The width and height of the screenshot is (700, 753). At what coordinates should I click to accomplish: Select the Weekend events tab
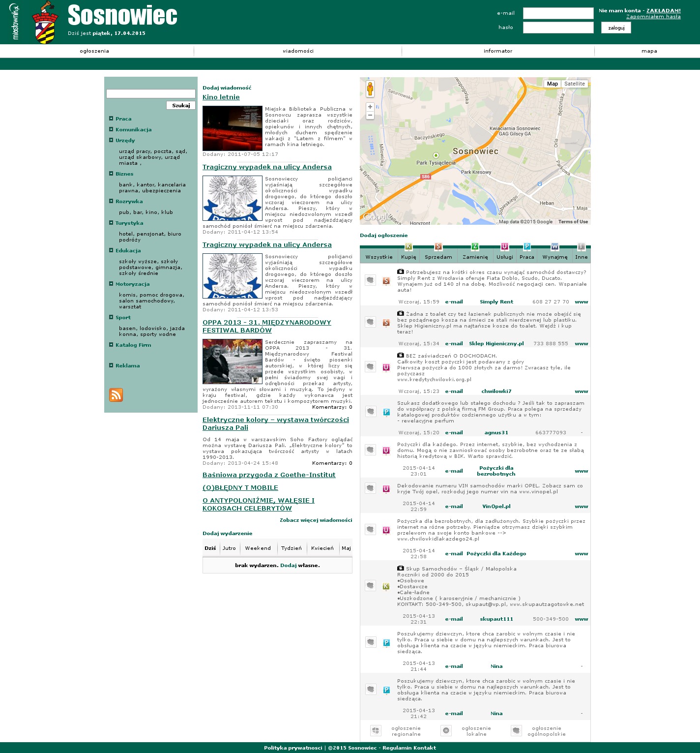click(258, 548)
